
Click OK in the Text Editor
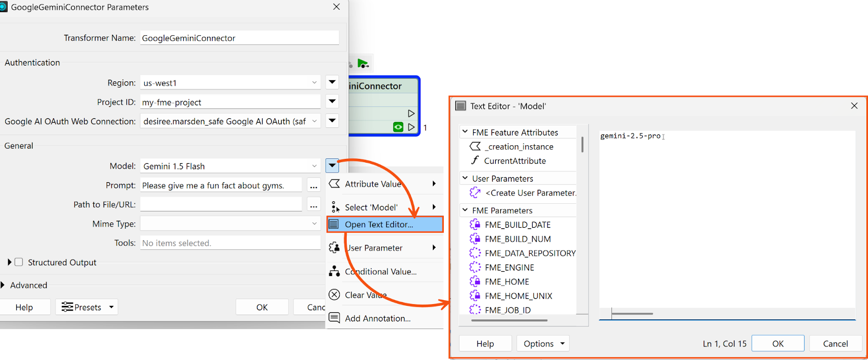[778, 343]
